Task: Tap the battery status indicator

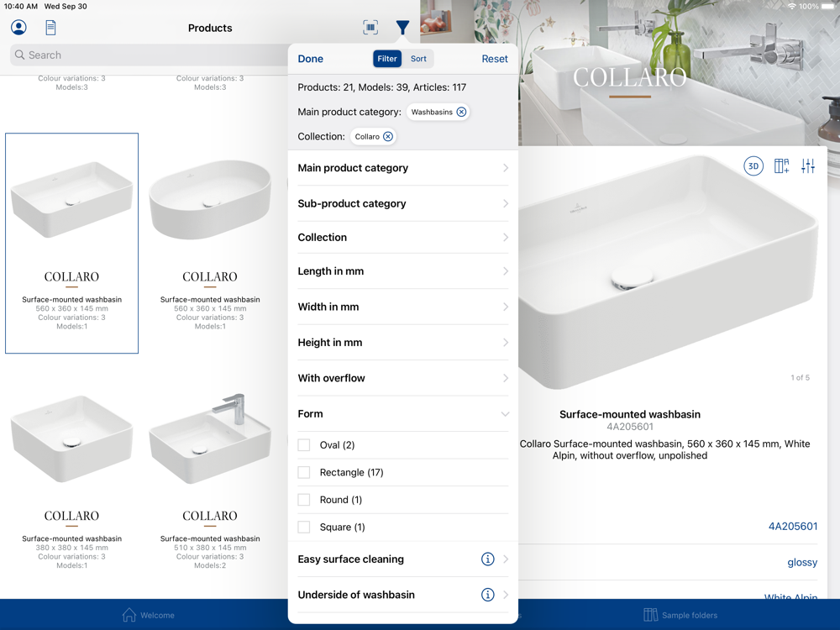Action: pos(829,7)
